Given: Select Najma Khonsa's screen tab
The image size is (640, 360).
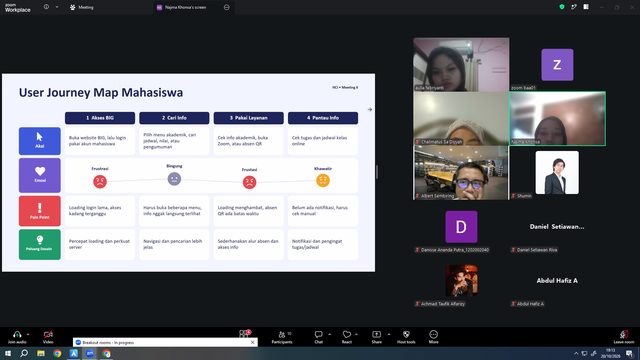Looking at the screenshot, I should (186, 7).
